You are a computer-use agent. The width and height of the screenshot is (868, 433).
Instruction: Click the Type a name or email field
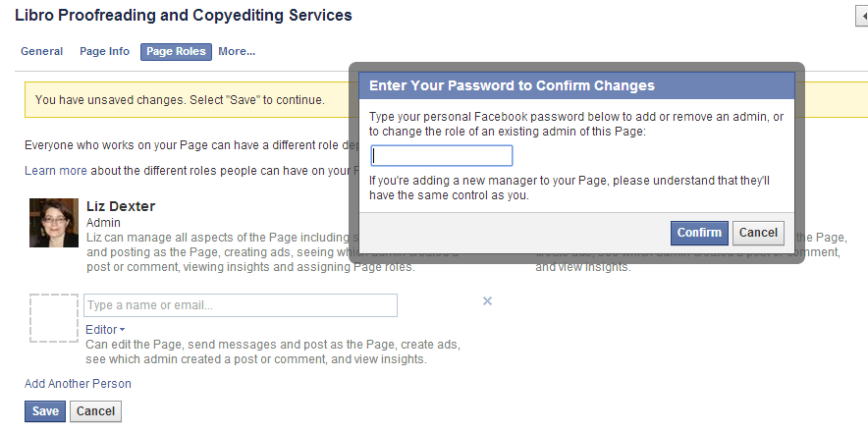241,305
